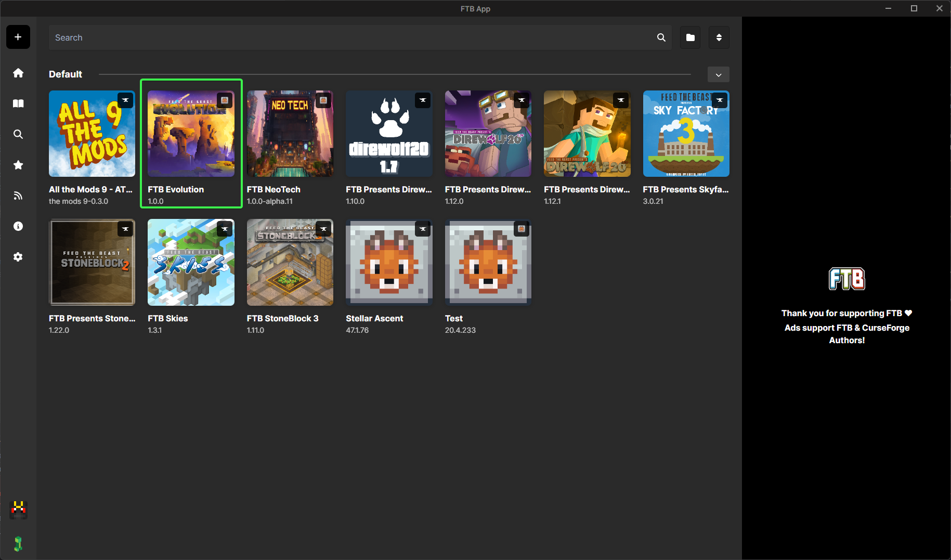Select FTB StoneBlock 3 thumbnail
The width and height of the screenshot is (951, 560).
[290, 262]
